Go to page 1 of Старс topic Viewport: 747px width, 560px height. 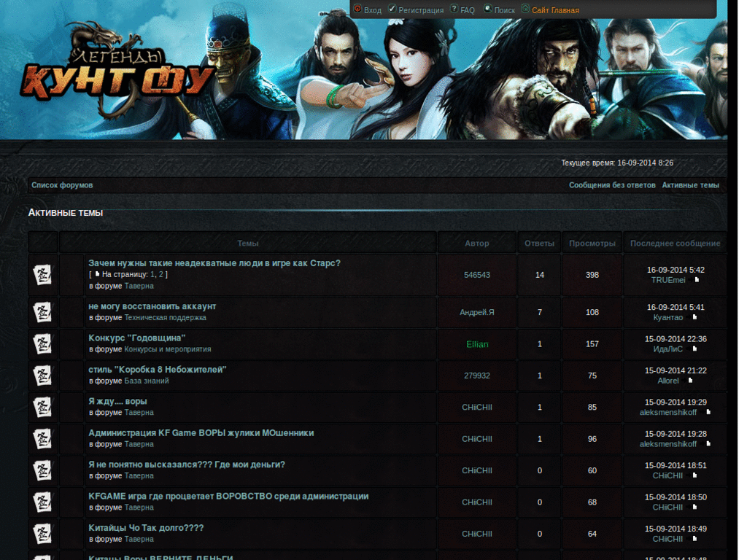(x=152, y=274)
